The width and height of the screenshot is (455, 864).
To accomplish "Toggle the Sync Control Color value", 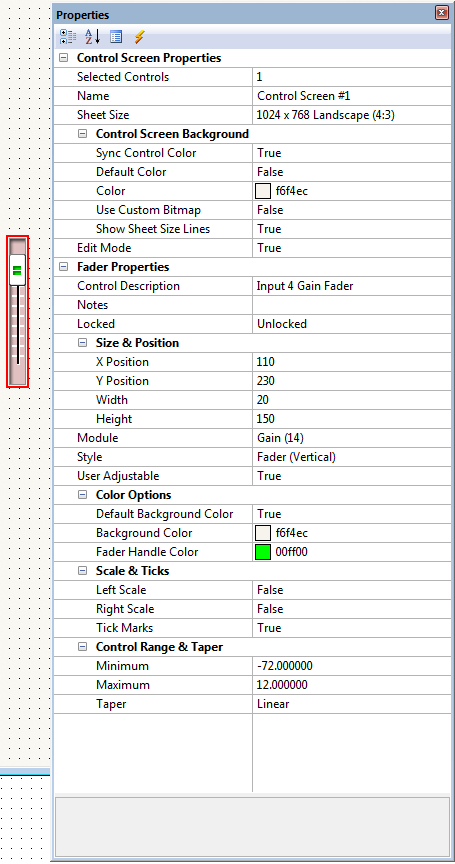I will [x=351, y=153].
